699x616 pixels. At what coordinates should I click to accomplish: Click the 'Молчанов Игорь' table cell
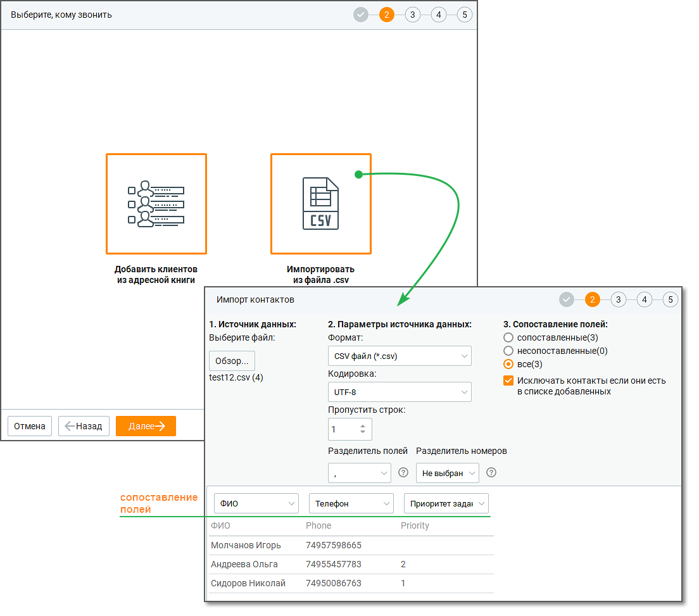coord(246,545)
